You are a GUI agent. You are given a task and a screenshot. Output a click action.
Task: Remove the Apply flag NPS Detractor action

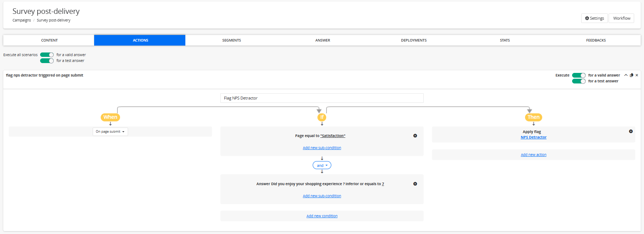tap(631, 131)
